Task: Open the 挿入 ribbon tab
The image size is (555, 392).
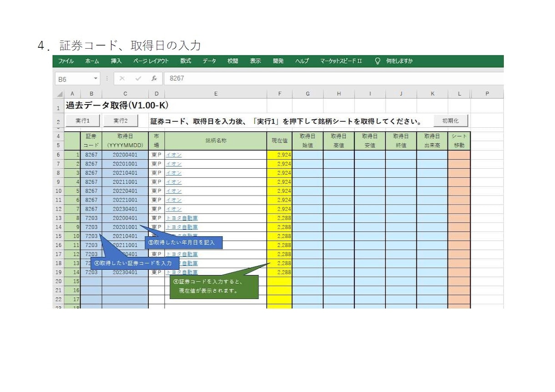Action: 116,61
